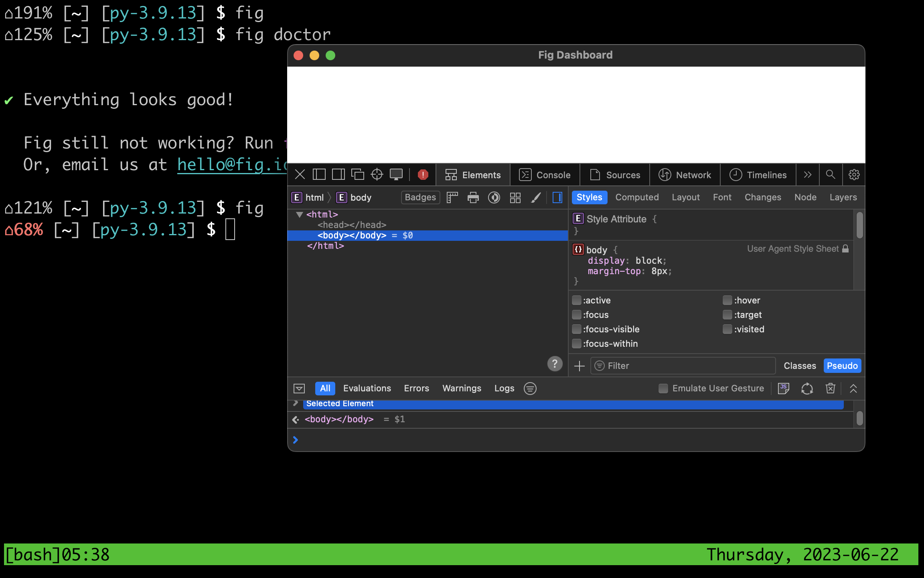Click the device emulation screen icon
Viewport: 924px width, 578px height.
point(396,175)
